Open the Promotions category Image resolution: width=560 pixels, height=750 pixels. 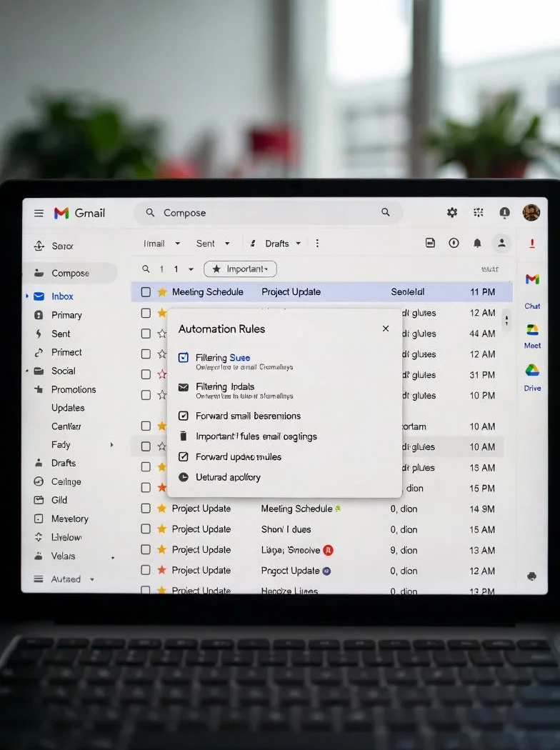pos(74,389)
